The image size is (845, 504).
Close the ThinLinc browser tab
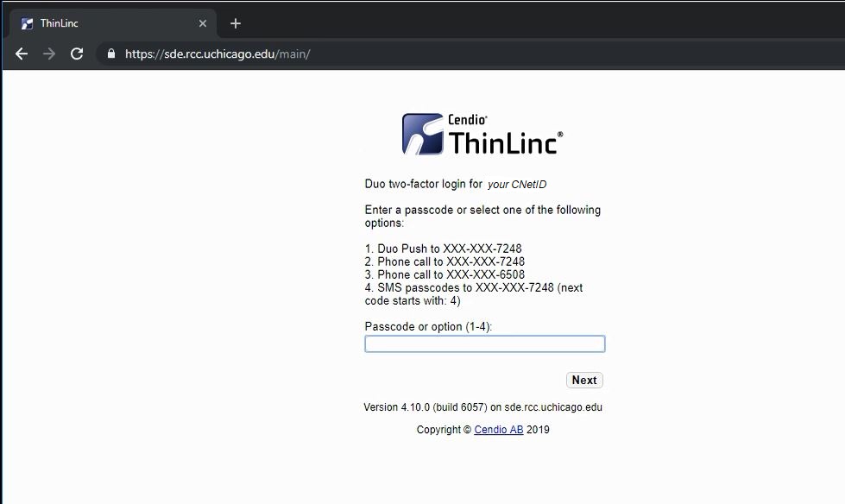203,23
